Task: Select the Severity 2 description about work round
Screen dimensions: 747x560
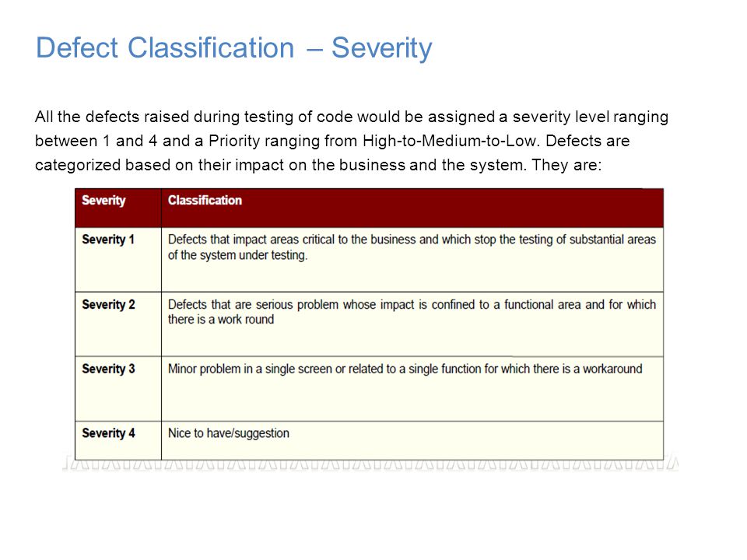Action: (412, 312)
